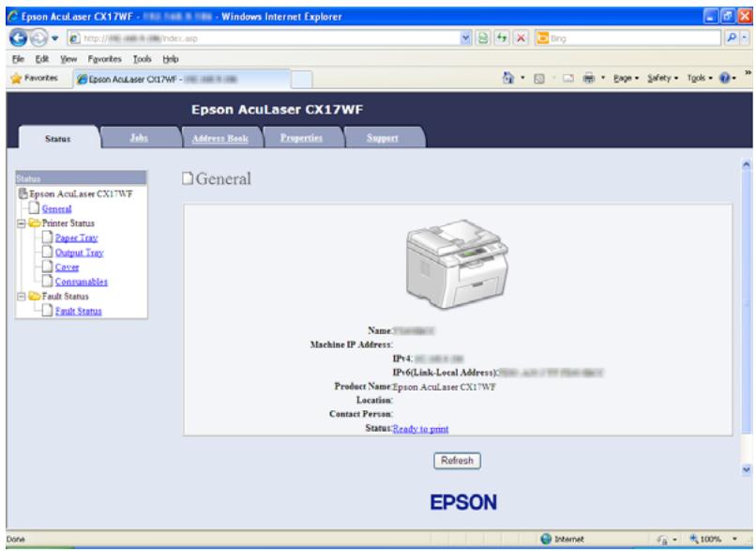
Task: Click the browser Forward arrow button
Action: click(38, 38)
